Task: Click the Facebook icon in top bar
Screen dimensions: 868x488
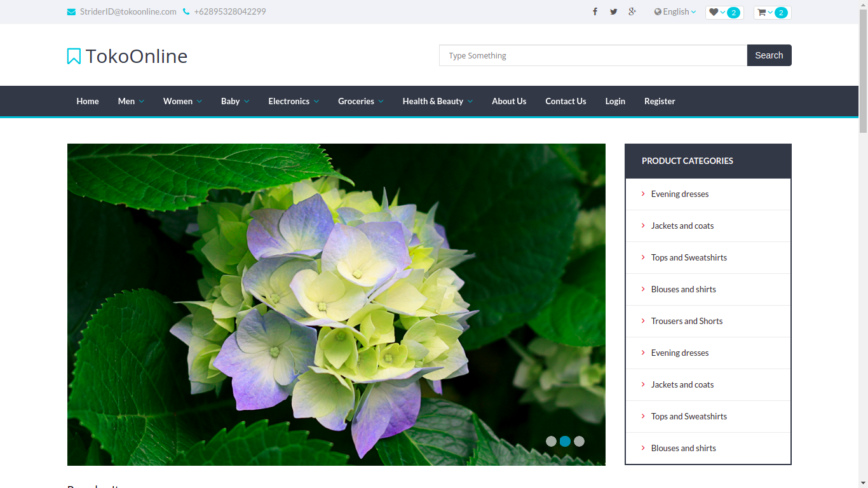Action: point(595,11)
